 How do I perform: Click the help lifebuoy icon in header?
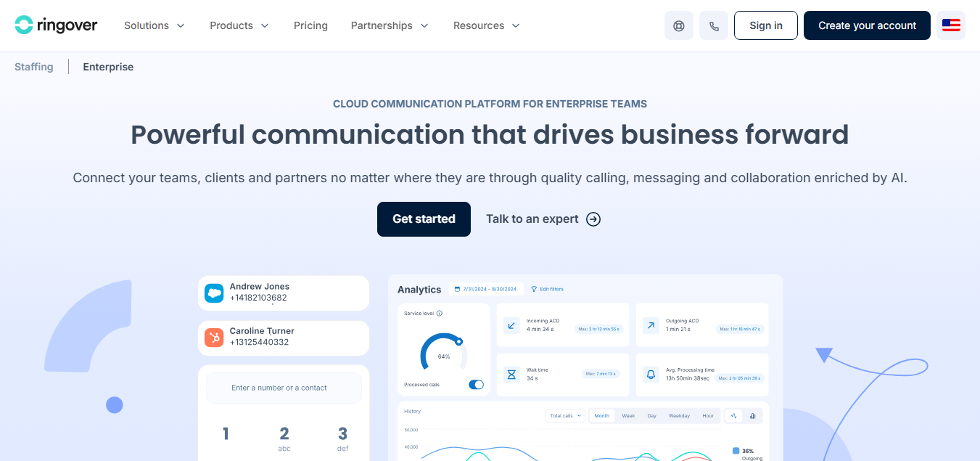click(x=678, y=25)
